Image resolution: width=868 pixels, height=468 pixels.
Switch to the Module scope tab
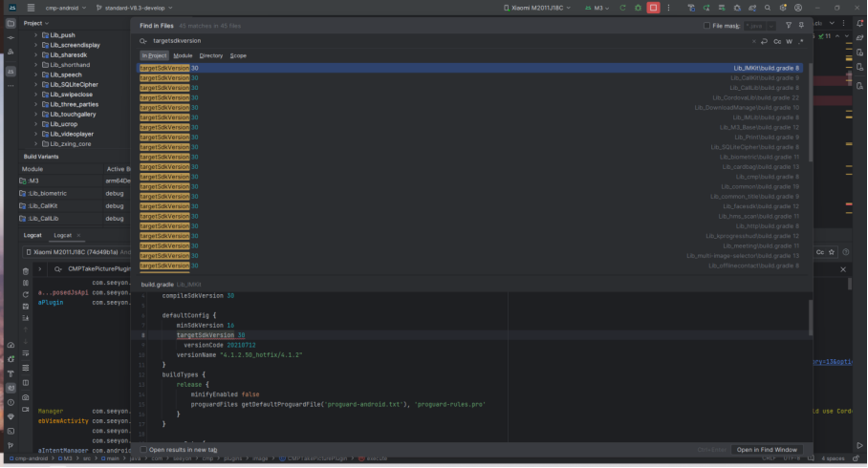(x=183, y=55)
